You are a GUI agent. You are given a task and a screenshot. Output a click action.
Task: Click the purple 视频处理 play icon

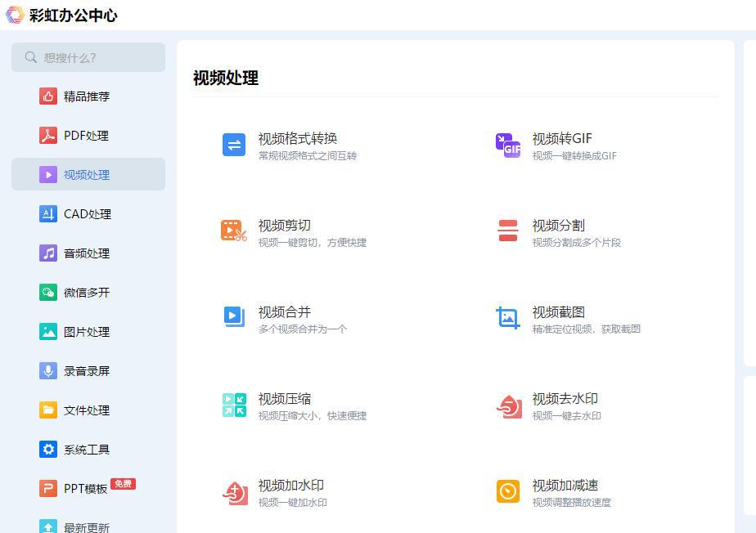(48, 174)
